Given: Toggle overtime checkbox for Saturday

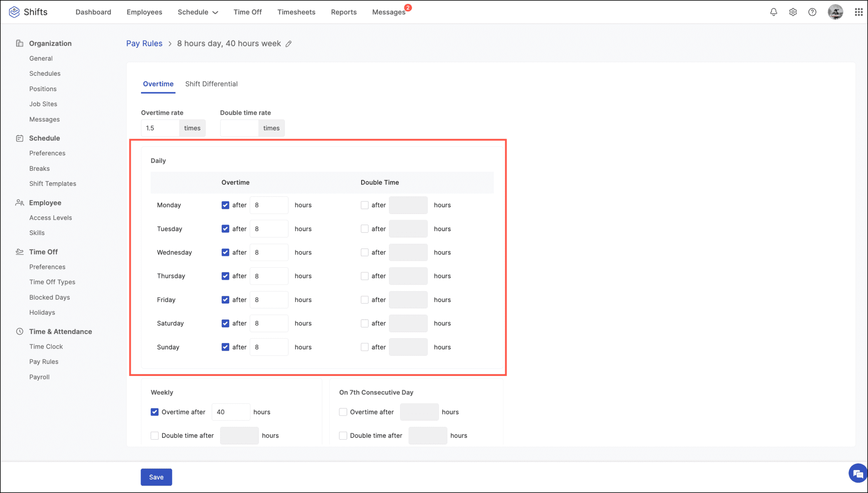Looking at the screenshot, I should pyautogui.click(x=225, y=323).
